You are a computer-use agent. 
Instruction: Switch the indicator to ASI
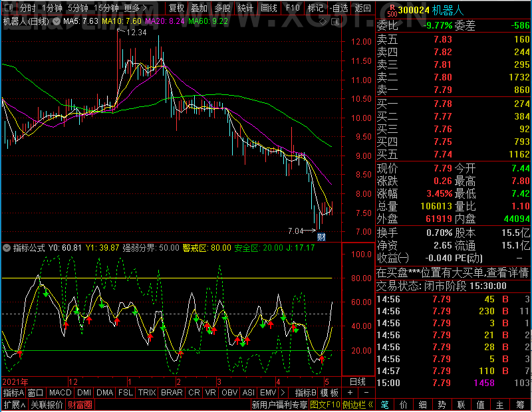pos(248,393)
